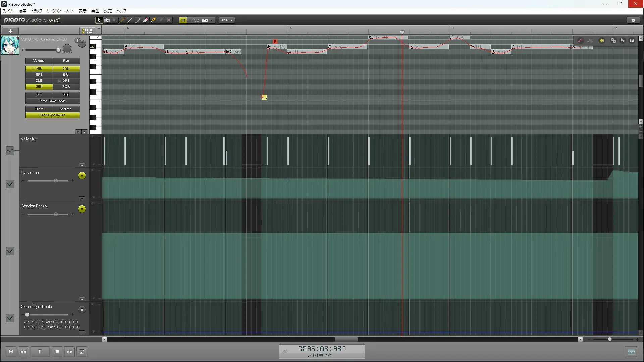Viewport: 644px width, 362px height.
Task: Toggle the pitch curve display icon
Action: 581,41
